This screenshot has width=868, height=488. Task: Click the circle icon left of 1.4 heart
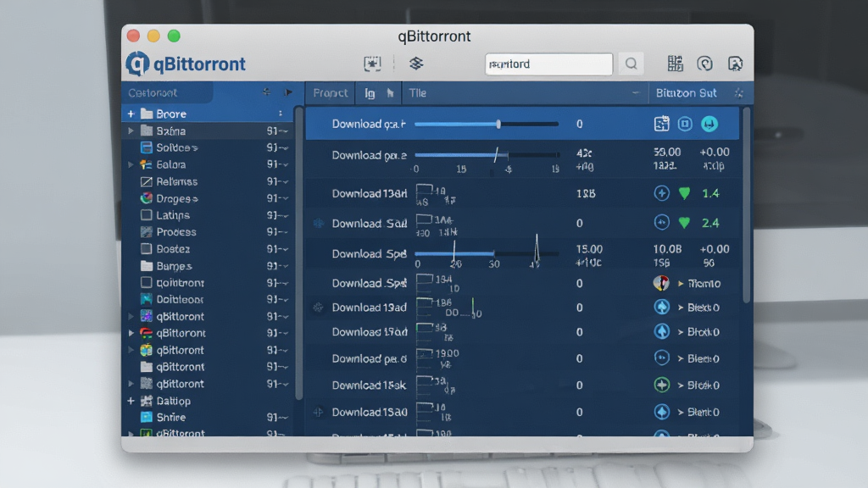click(661, 193)
